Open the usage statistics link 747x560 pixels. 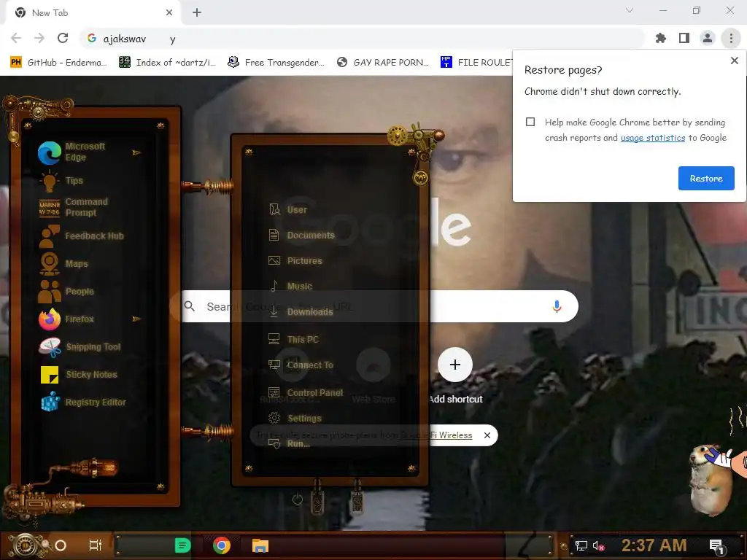653,138
